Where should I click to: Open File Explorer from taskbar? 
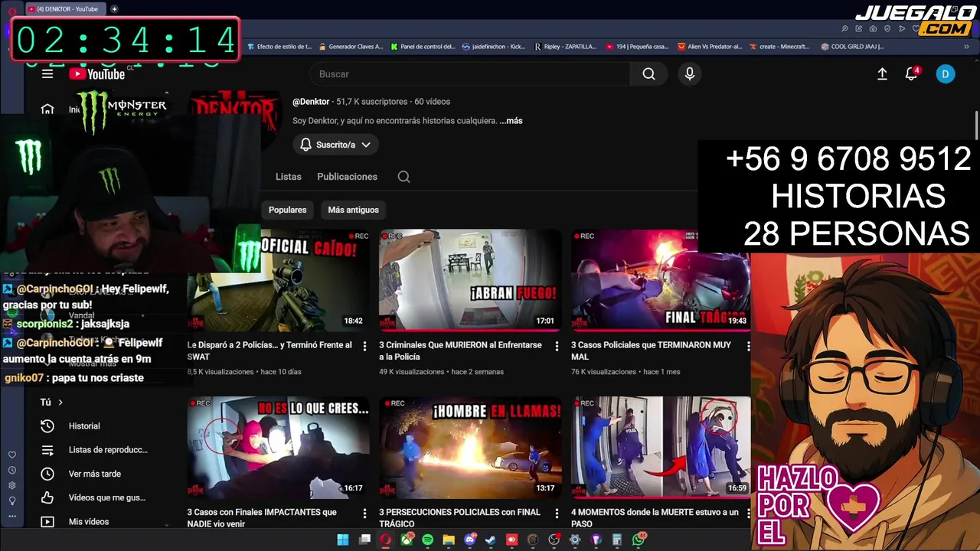449,540
